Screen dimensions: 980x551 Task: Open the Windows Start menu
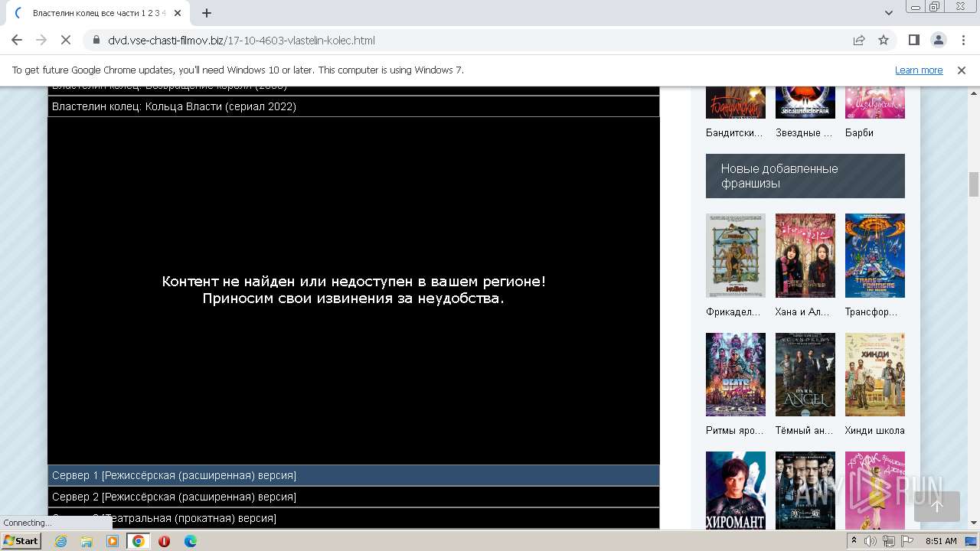pos(21,541)
